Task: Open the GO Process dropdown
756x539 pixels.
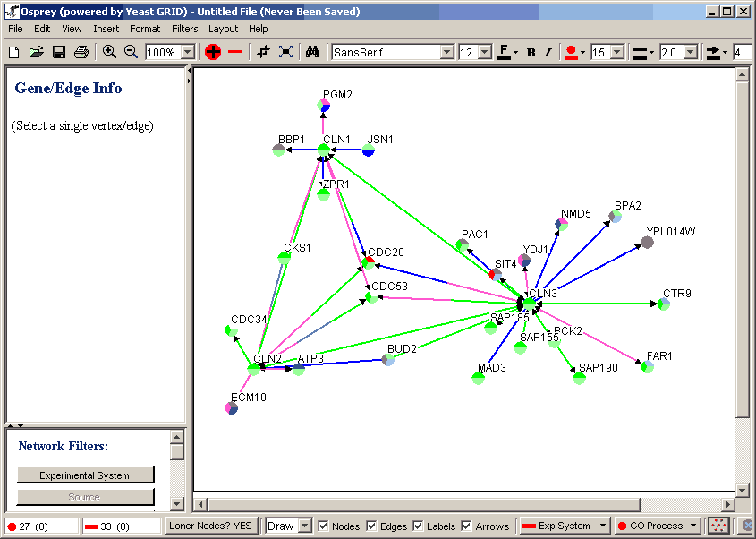Action: click(x=658, y=526)
